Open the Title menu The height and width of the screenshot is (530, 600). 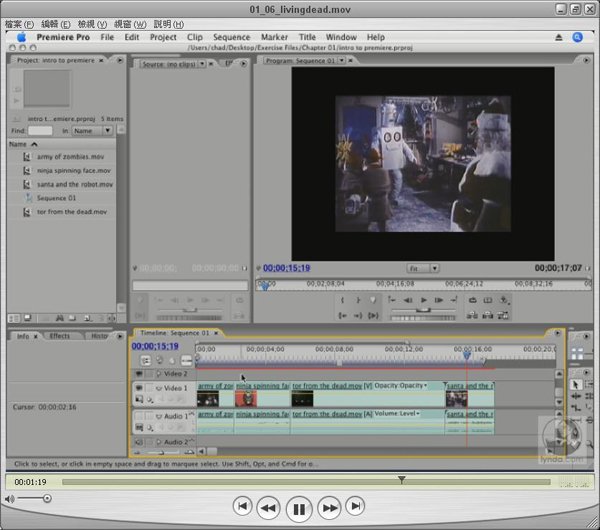click(307, 37)
